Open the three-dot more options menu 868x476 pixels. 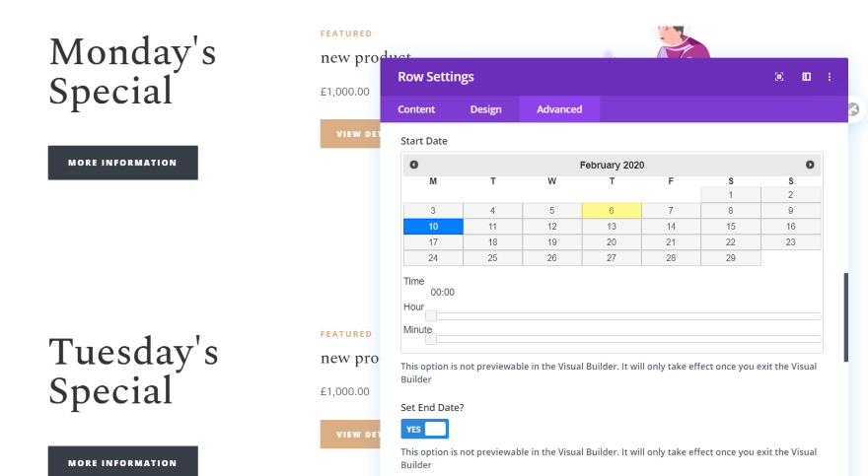pos(830,77)
